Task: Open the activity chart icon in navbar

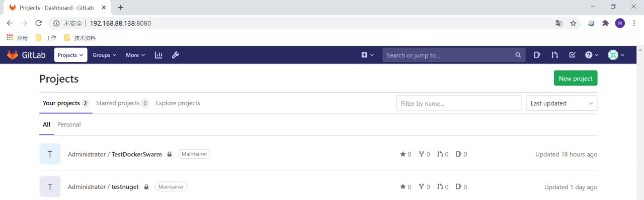Action: point(158,55)
